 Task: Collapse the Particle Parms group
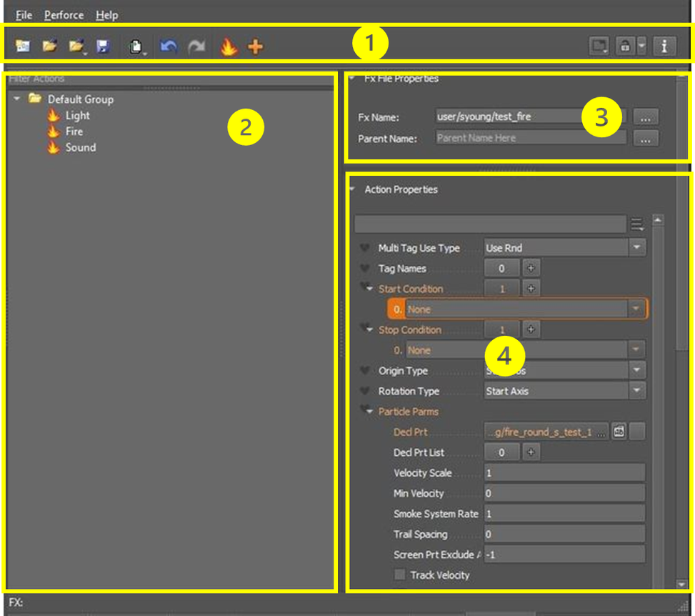370,412
